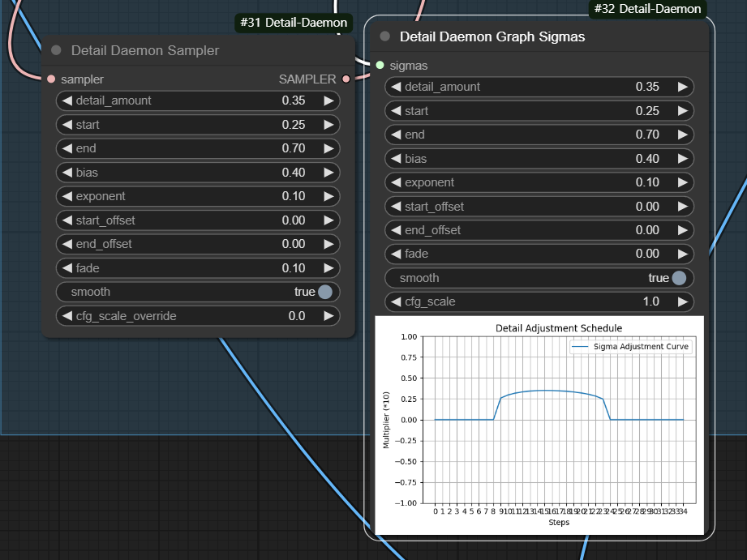Increase start_offset in Detail Daemon Sampler
This screenshot has height=560, width=747.
(328, 220)
